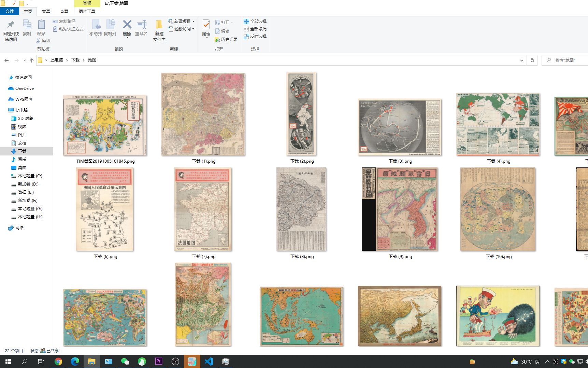Open the 新建项目 dropdown
The image size is (588, 368).
tap(181, 21)
